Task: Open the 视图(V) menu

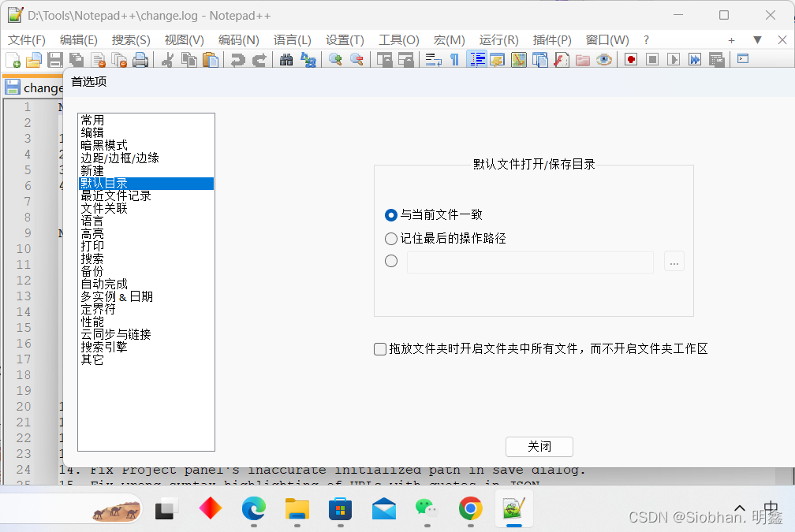Action: (184, 40)
